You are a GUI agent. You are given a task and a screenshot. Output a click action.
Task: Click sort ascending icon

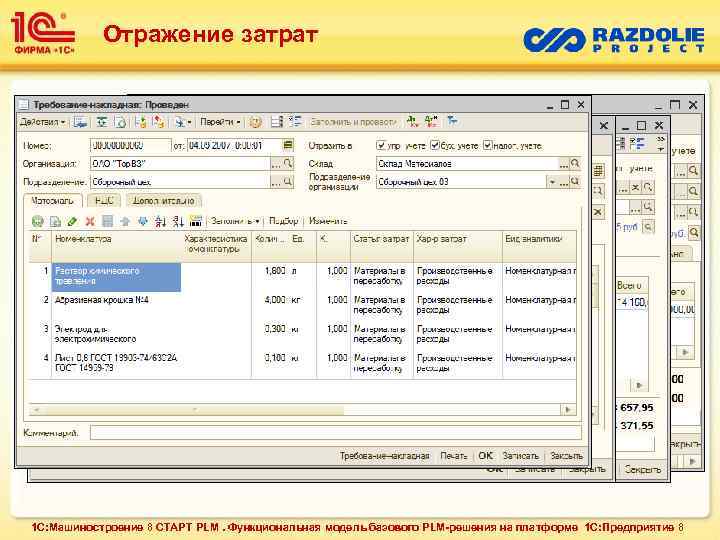(160, 222)
